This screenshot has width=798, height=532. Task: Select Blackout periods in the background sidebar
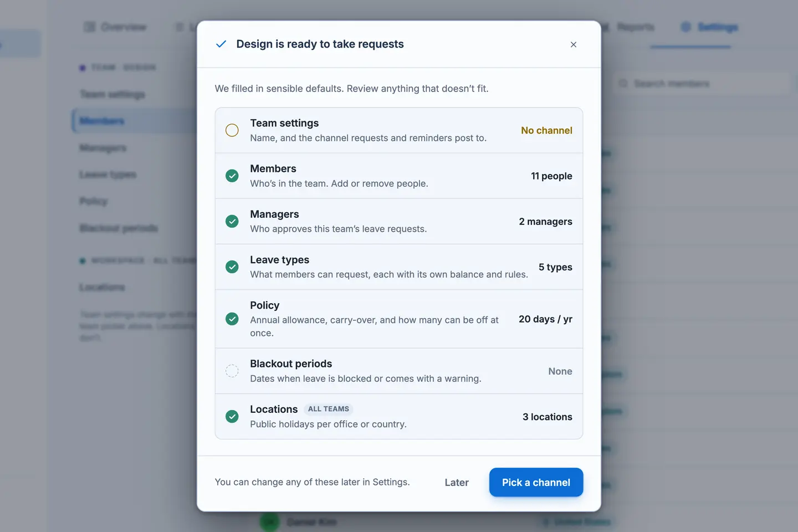point(119,228)
